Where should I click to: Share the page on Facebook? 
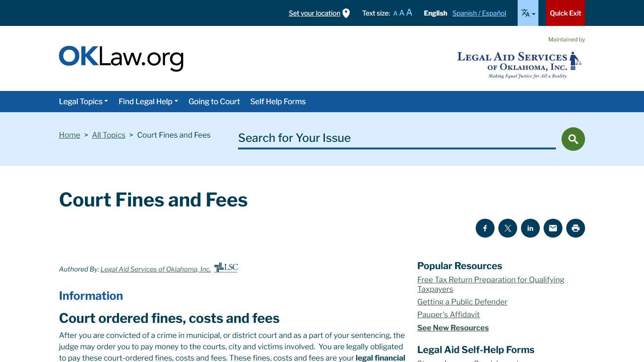(x=485, y=228)
